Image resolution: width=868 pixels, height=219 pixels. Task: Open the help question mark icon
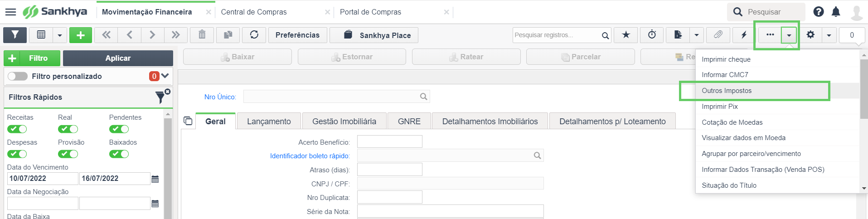click(x=818, y=12)
